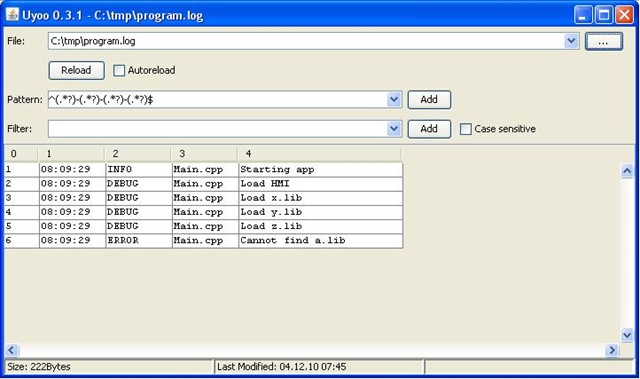Minimize the Uyoo window

click(x=583, y=15)
